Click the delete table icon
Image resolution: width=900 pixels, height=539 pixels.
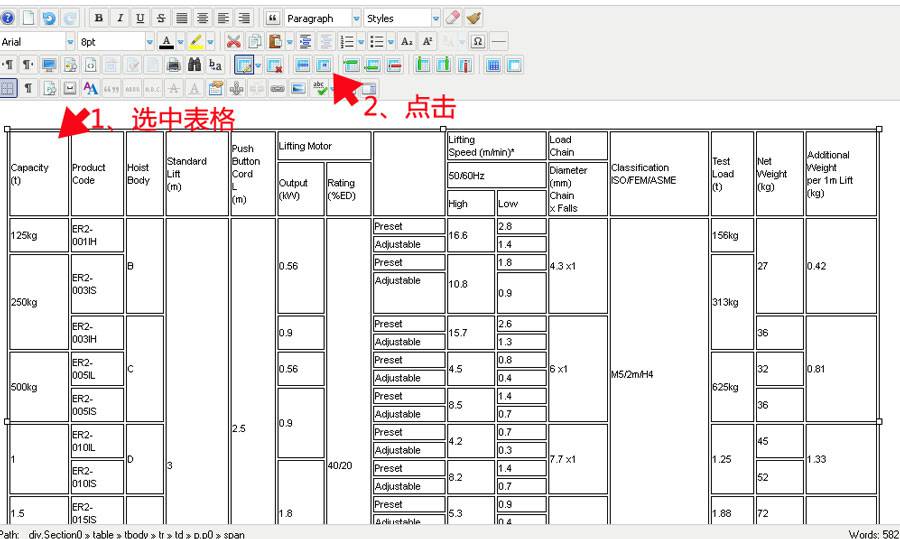pos(274,65)
